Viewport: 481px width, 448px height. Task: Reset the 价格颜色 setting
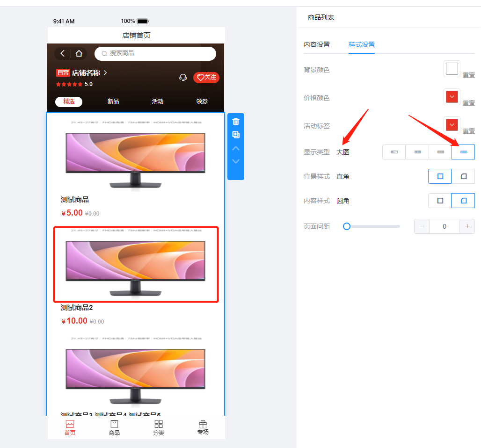pyautogui.click(x=468, y=103)
